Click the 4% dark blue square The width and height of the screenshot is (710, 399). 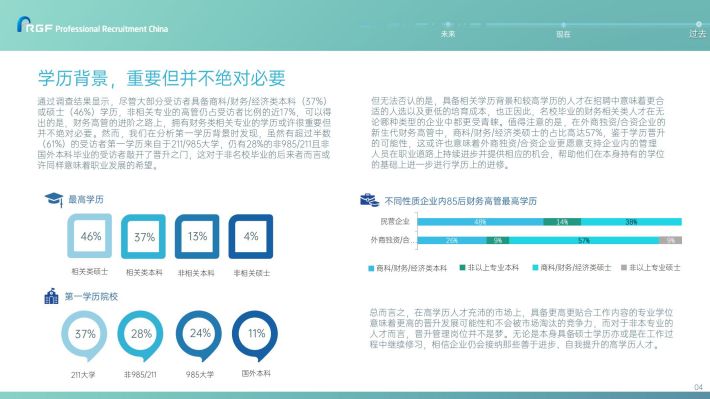pyautogui.click(x=251, y=236)
